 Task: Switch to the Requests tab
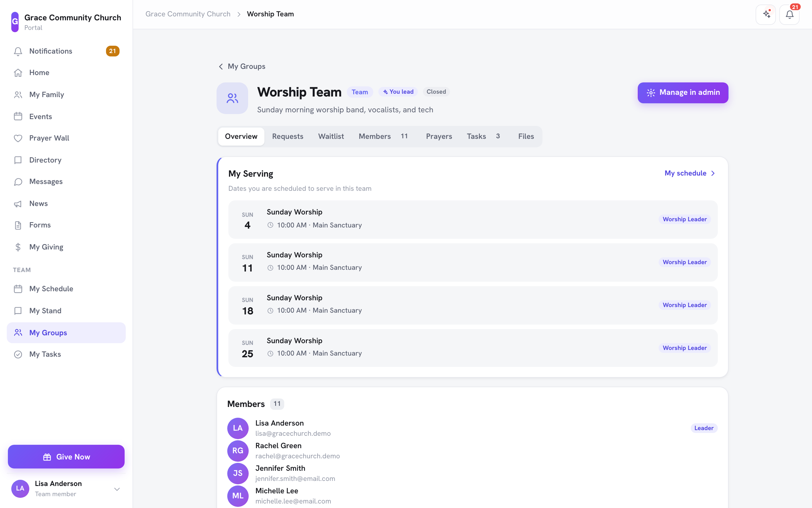pos(288,136)
